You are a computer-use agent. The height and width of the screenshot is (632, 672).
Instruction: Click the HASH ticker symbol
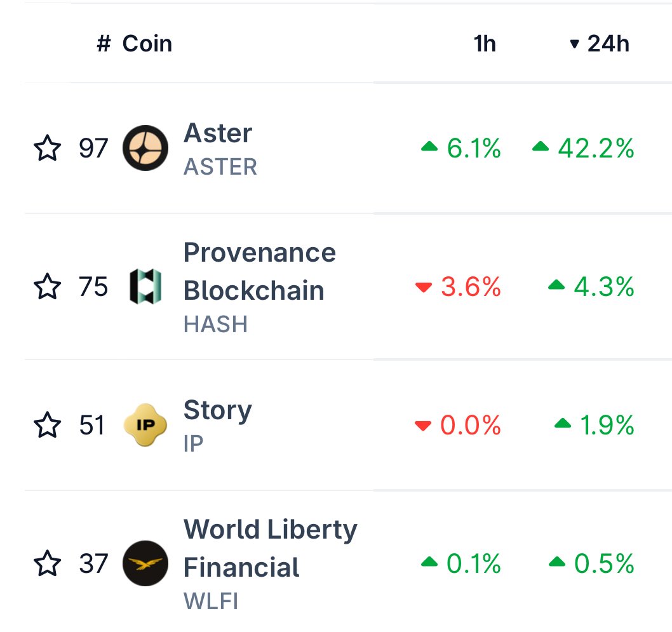215,324
